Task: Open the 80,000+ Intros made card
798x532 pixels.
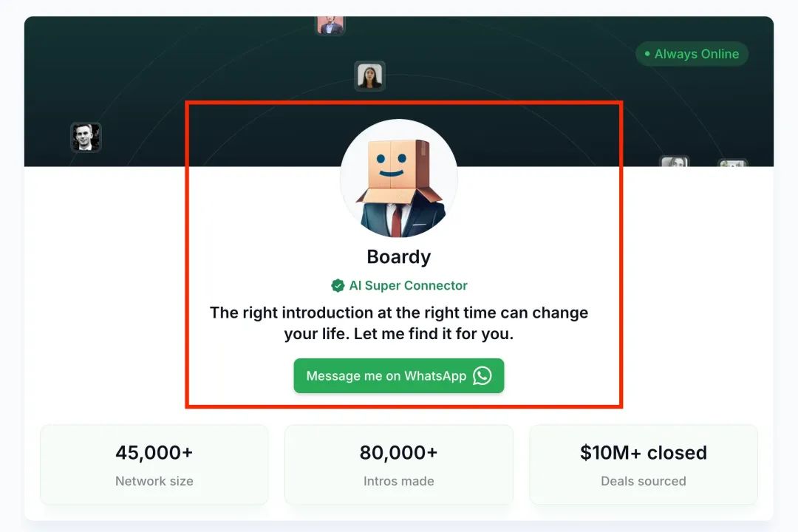Action: 398,465
